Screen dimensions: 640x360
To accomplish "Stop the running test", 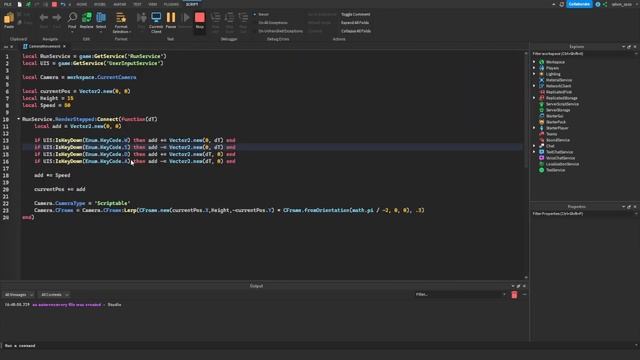I will [200, 17].
